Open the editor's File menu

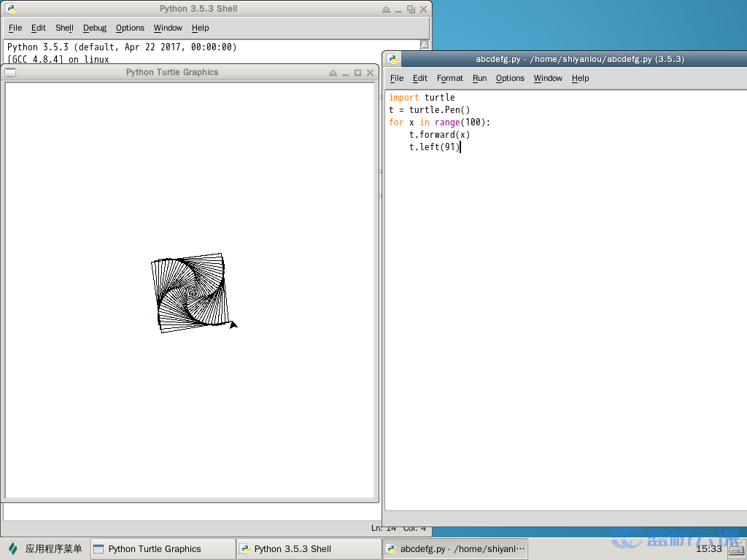pos(396,78)
